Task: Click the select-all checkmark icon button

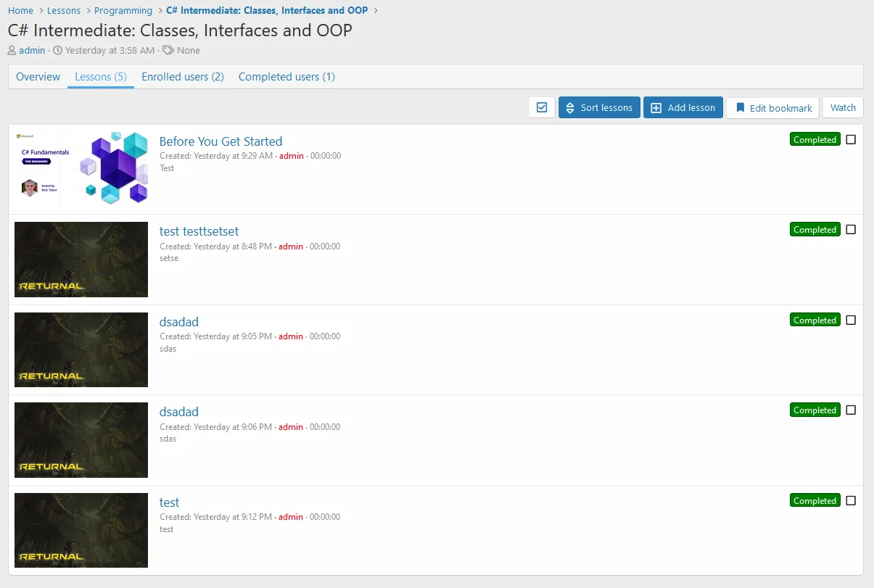Action: (x=542, y=107)
